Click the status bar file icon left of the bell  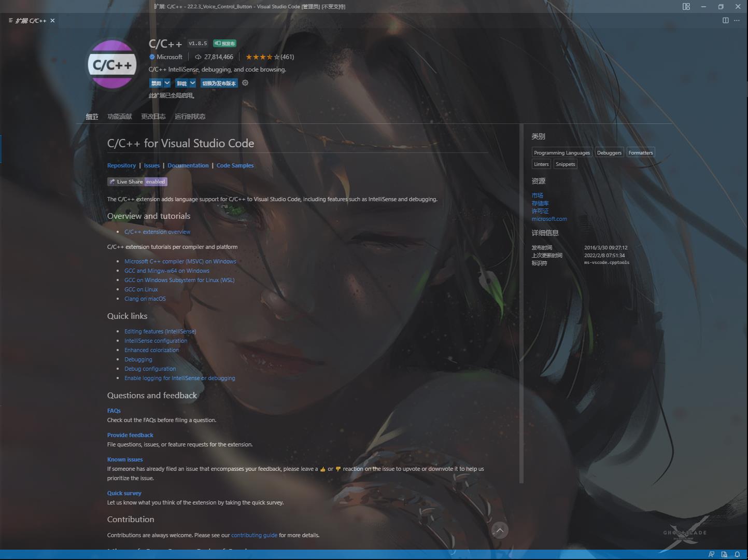724,554
